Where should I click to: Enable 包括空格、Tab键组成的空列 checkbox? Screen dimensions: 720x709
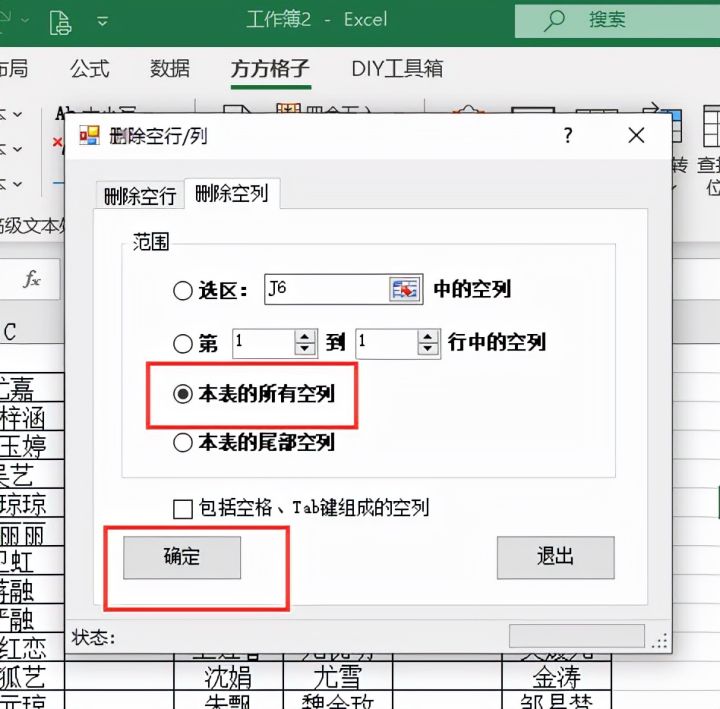click(x=183, y=509)
